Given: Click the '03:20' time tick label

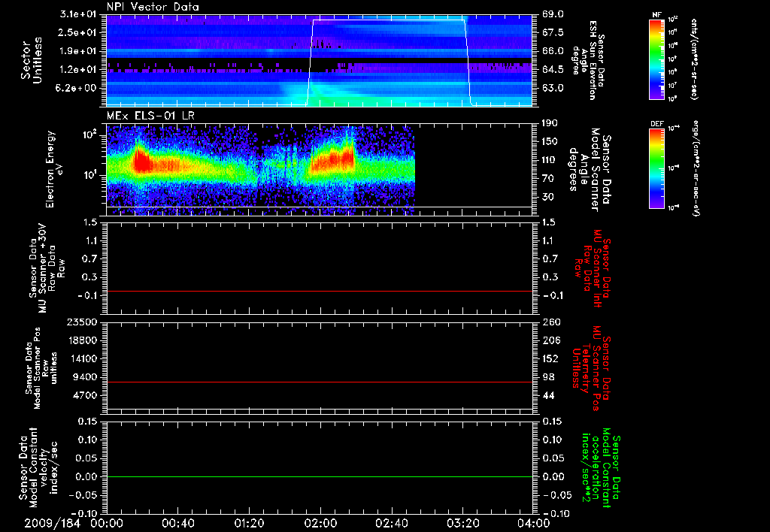Looking at the screenshot, I should point(462,523).
